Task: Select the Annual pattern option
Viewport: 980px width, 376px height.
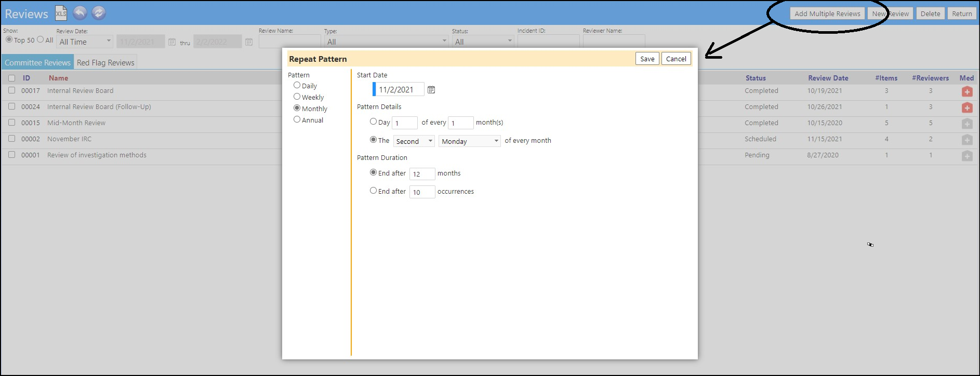Action: coord(297,119)
